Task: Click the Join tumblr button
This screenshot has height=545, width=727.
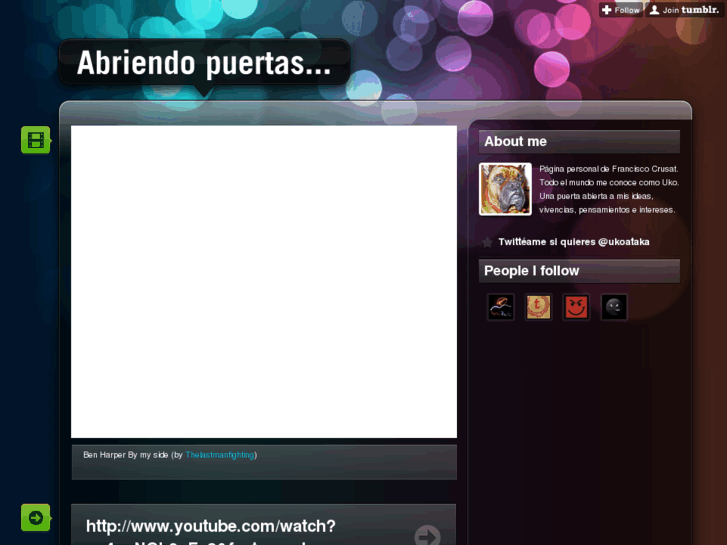Action: 684,10
